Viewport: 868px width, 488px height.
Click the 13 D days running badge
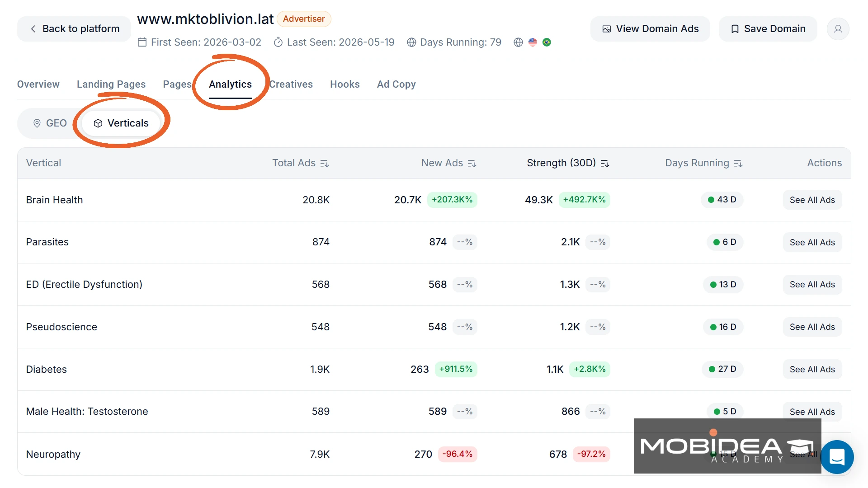pyautogui.click(x=723, y=284)
